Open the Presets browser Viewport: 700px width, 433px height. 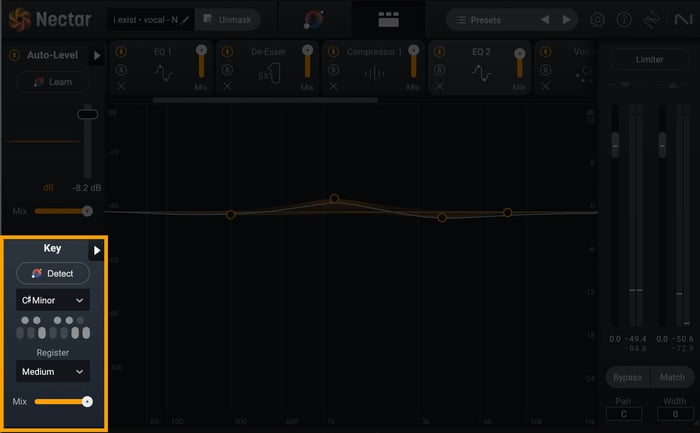(x=485, y=20)
